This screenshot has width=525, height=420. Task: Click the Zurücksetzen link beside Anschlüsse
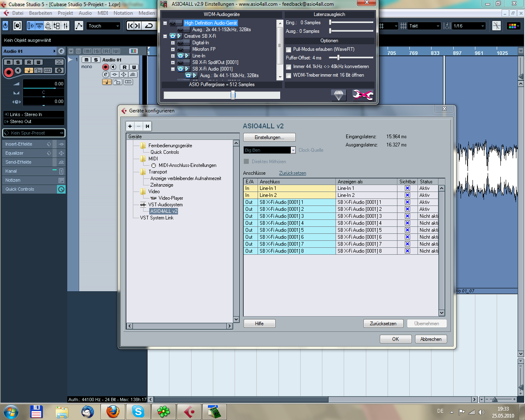click(292, 173)
